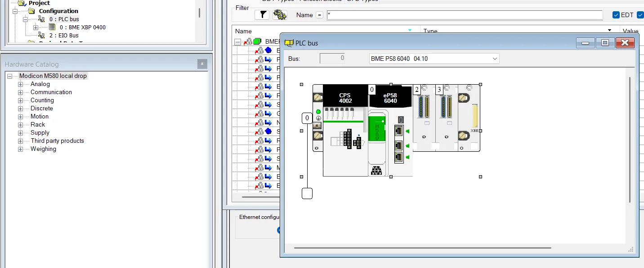Expand the Weighing catalog category
Viewport: 644px width, 268px height.
tap(20, 149)
